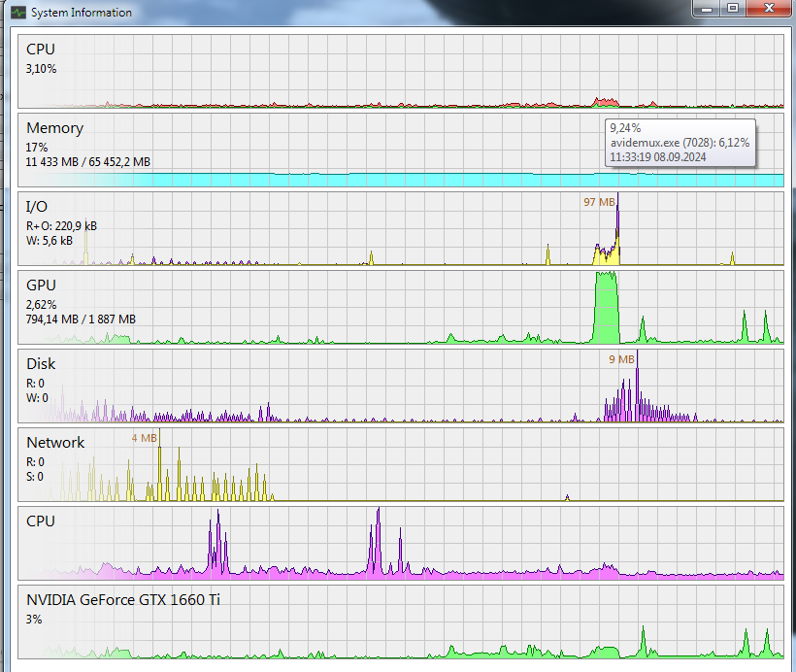
Task: Click the 97 MB I/O peak label
Action: tap(599, 202)
